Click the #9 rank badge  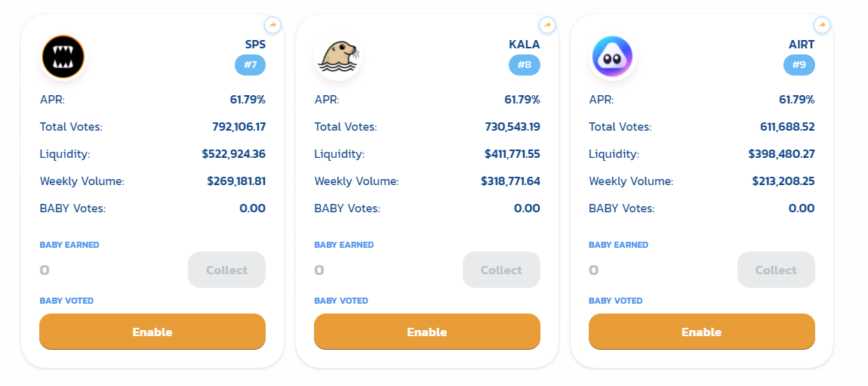(x=799, y=65)
